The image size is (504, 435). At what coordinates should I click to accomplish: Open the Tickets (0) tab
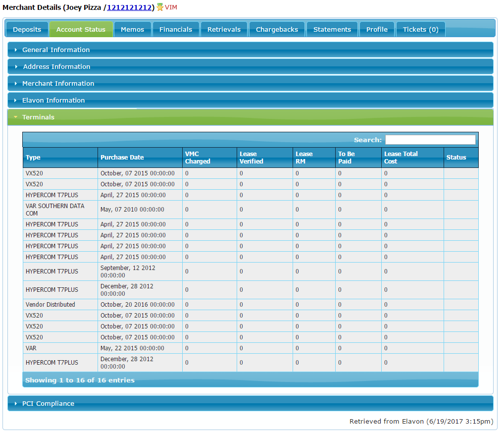[420, 29]
